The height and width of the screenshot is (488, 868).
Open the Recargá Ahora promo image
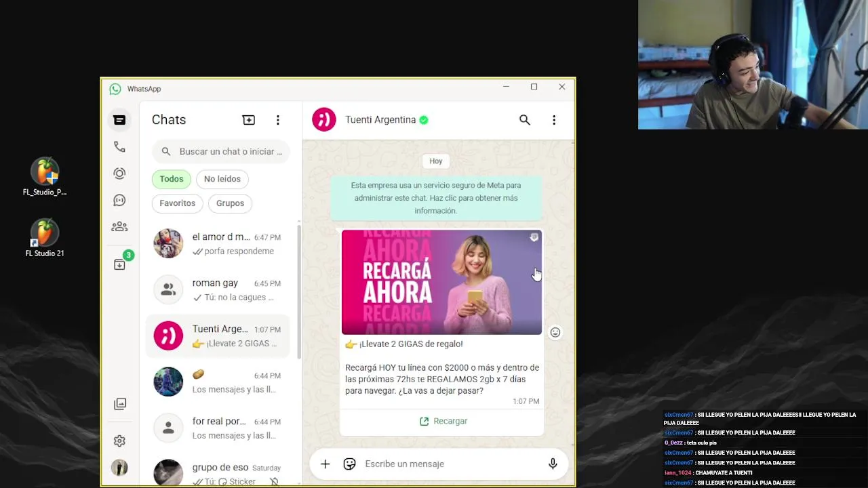441,282
